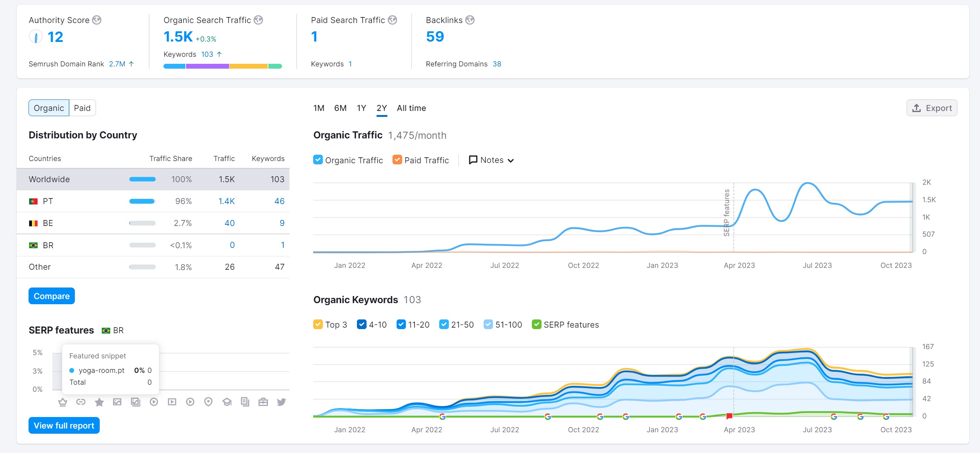Click the globe icon beside Organic Search Traffic

click(x=258, y=20)
